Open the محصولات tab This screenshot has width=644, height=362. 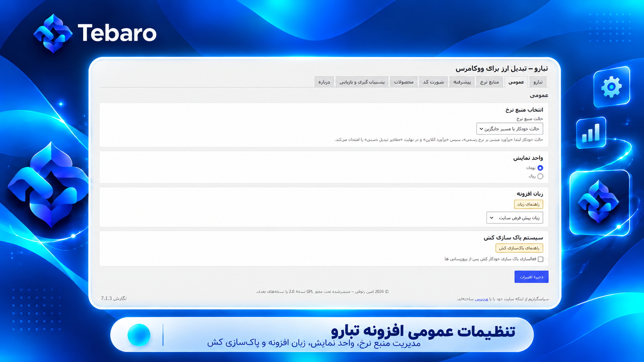404,82
